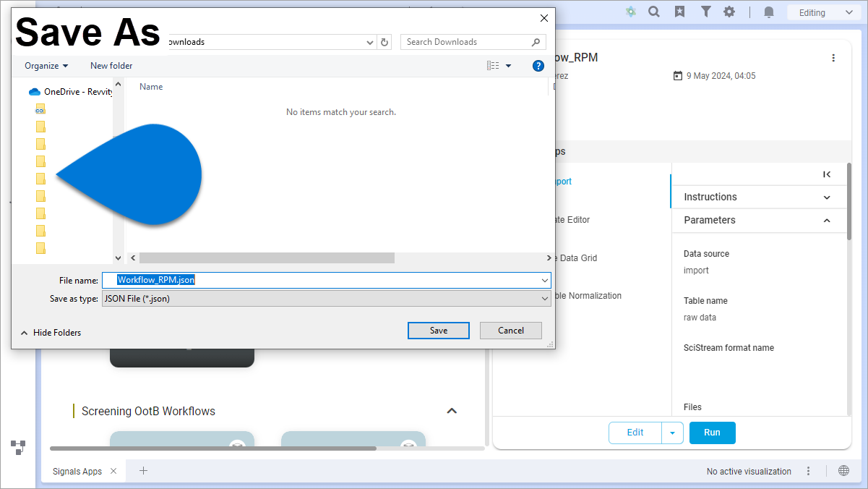Open the notifications bell
The height and width of the screenshot is (489, 868).
coord(769,12)
